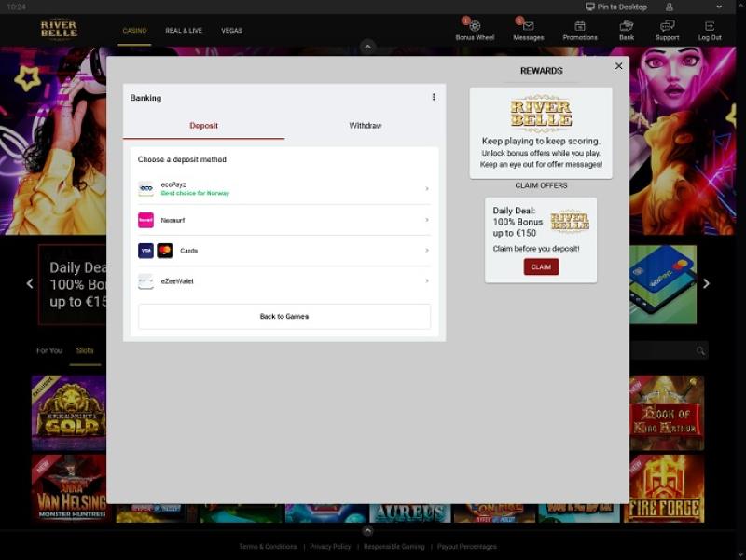Image resolution: width=746 pixels, height=560 pixels.
Task: Click the Log Out icon
Action: click(710, 27)
